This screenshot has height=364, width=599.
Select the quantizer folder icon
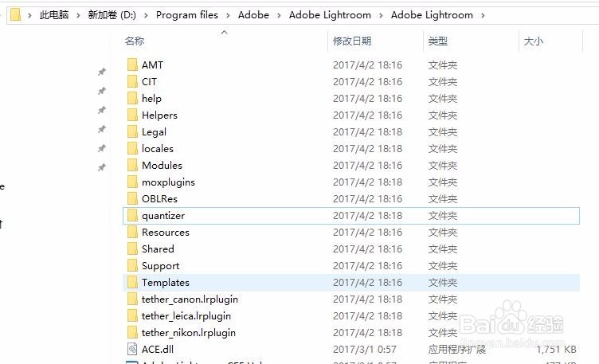[x=132, y=215]
